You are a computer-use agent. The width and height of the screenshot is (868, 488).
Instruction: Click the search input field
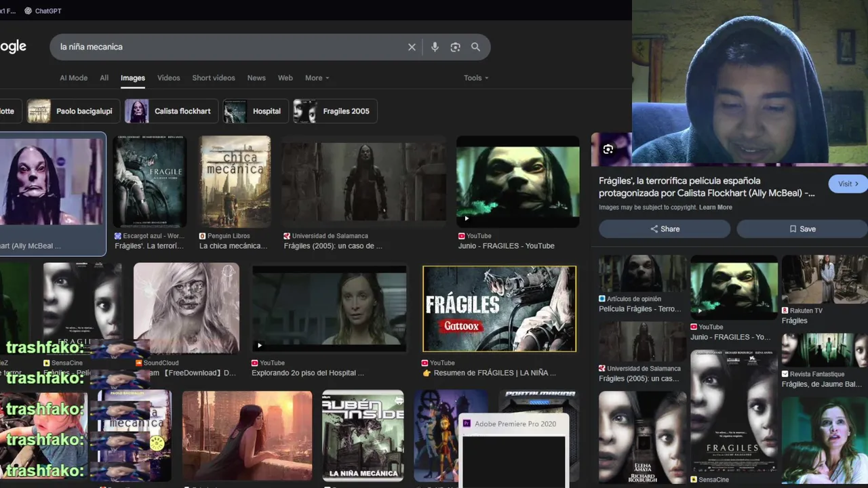point(231,47)
